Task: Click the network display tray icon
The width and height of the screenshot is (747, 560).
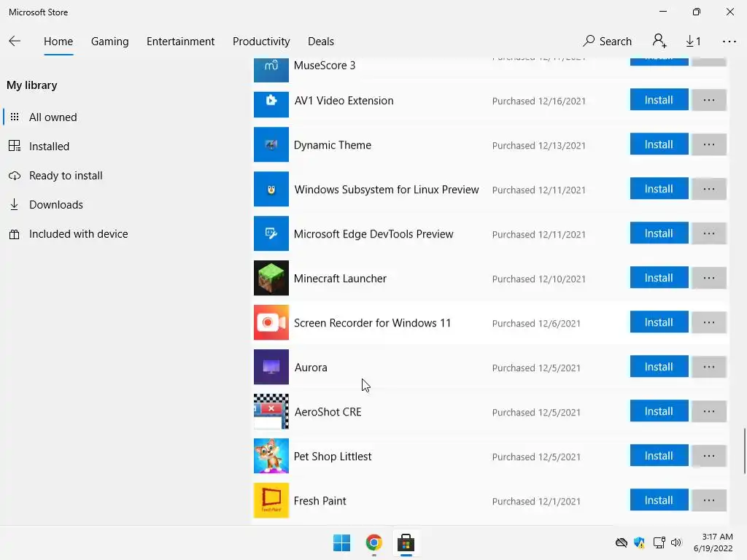Action: 659,542
